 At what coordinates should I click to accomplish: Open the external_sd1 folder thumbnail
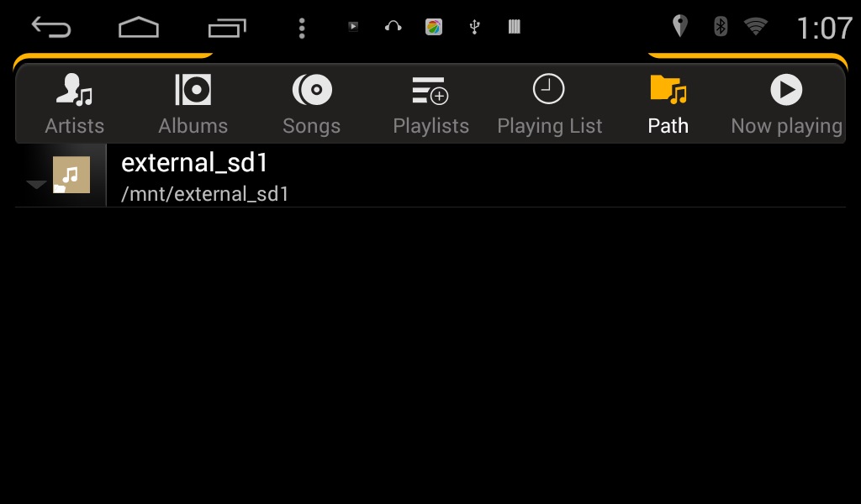(x=71, y=175)
